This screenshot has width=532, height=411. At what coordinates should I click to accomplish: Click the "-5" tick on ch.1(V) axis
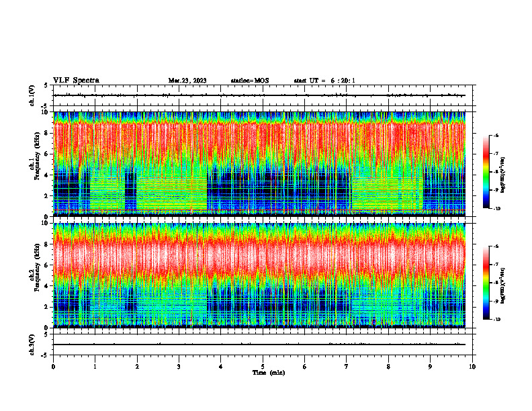44,106
